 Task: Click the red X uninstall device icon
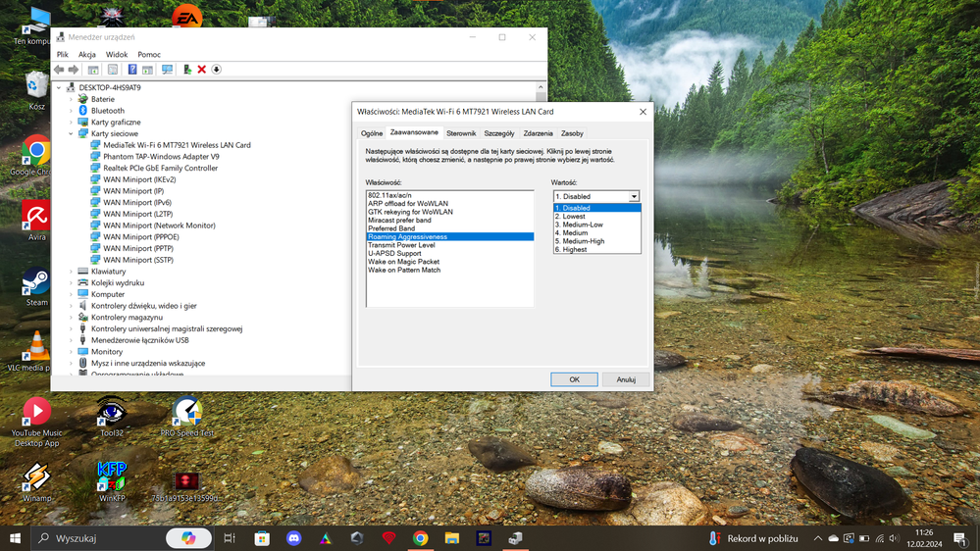point(201,70)
